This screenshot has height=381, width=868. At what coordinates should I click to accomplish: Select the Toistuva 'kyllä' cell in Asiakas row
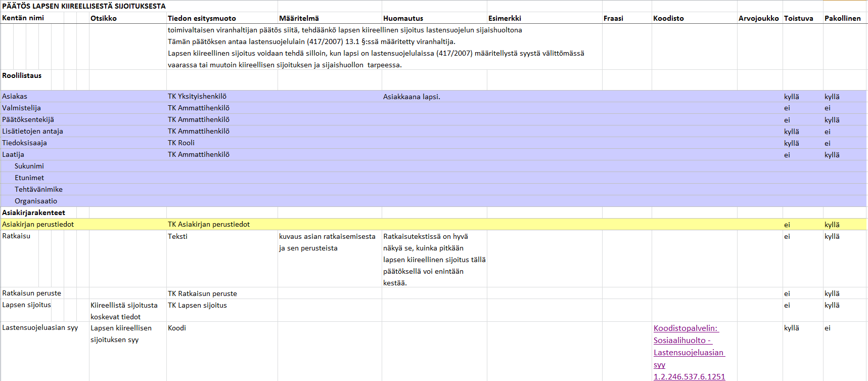pos(792,97)
